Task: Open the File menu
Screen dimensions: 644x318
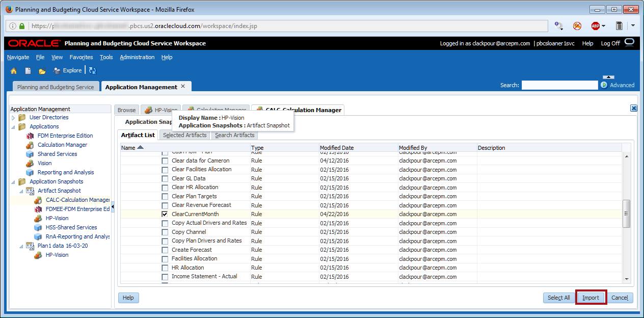Action: pos(40,57)
